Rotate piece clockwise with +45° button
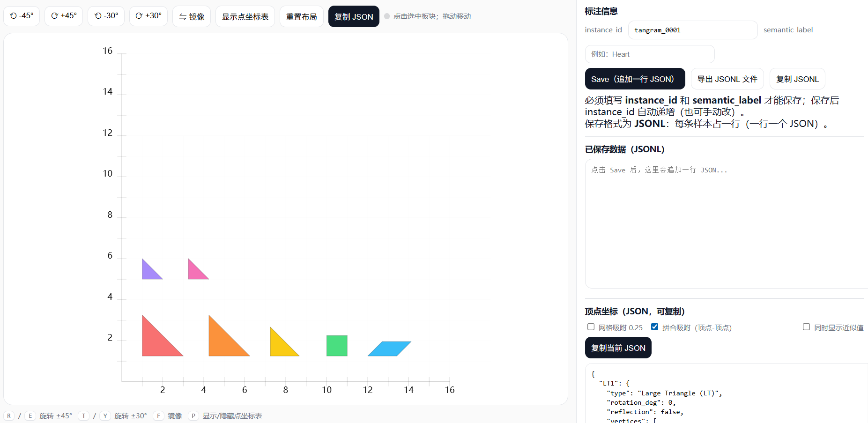 click(64, 16)
